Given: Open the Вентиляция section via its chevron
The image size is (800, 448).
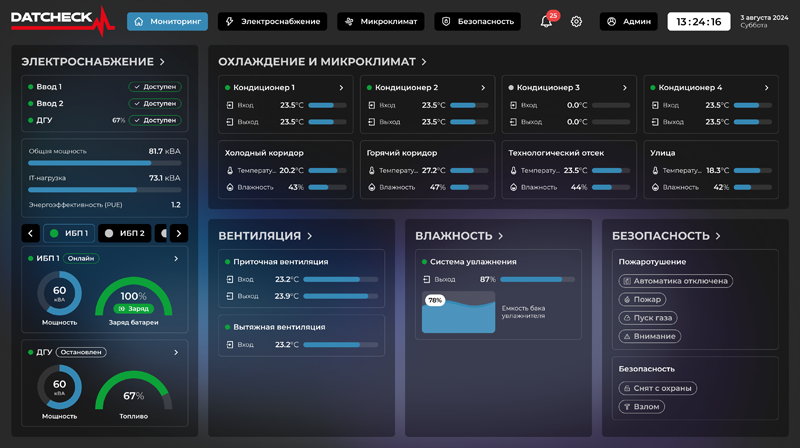Looking at the screenshot, I should [x=310, y=236].
